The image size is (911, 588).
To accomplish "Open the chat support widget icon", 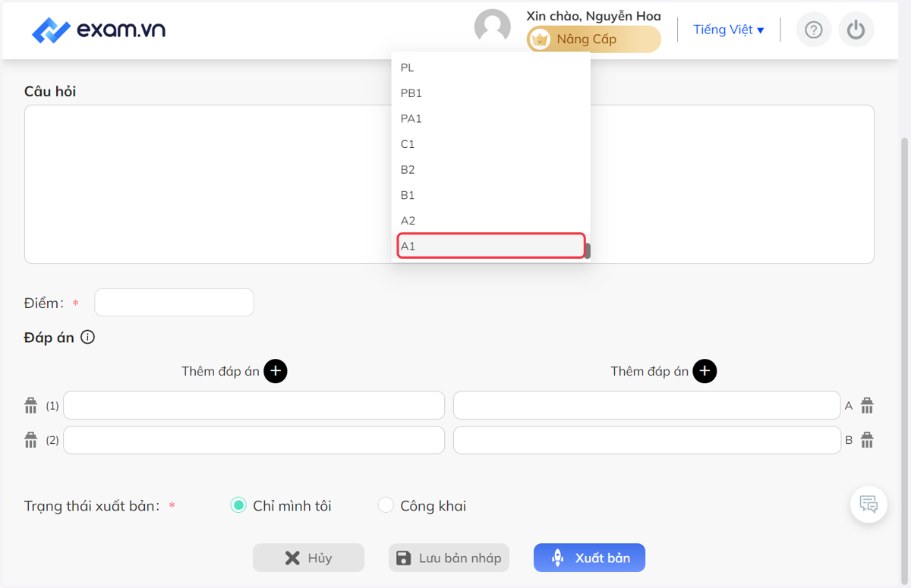I will [868, 504].
